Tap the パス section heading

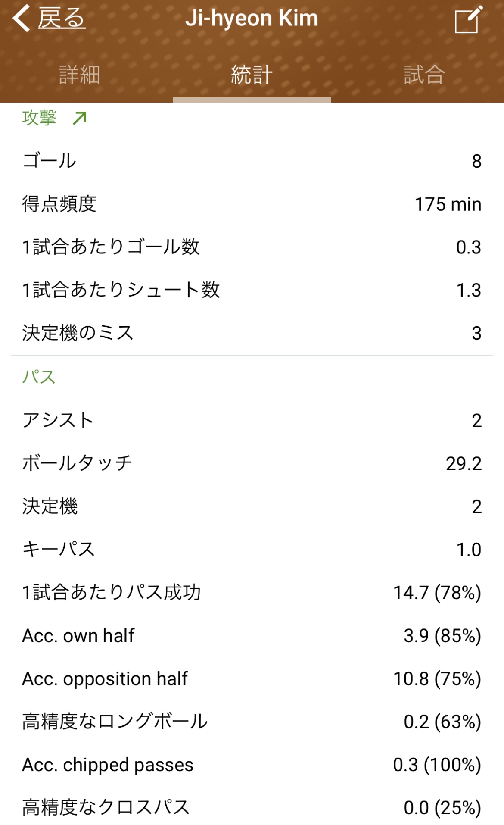pos(39,377)
